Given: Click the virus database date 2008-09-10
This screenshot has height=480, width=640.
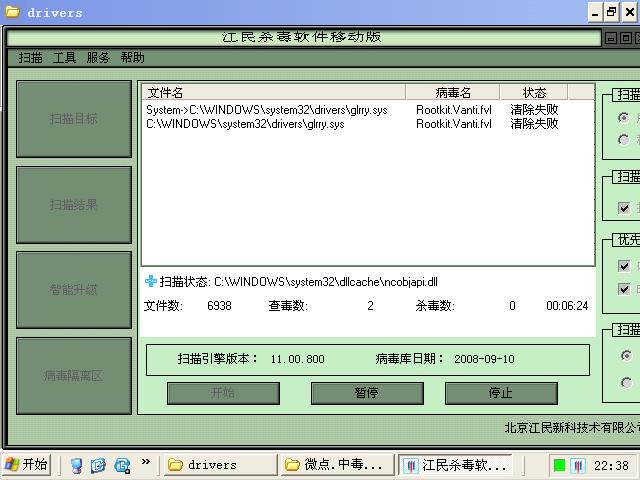Looking at the screenshot, I should pyautogui.click(x=484, y=359).
